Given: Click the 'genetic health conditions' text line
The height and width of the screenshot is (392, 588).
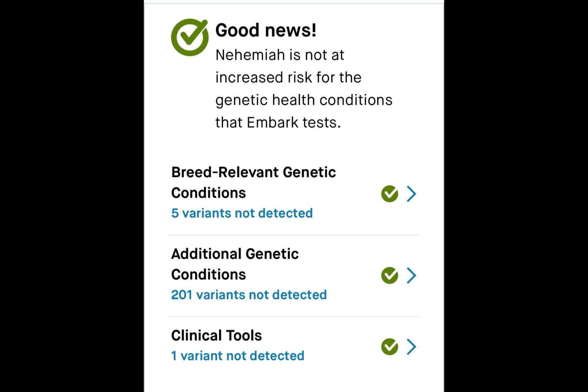Looking at the screenshot, I should tap(304, 100).
